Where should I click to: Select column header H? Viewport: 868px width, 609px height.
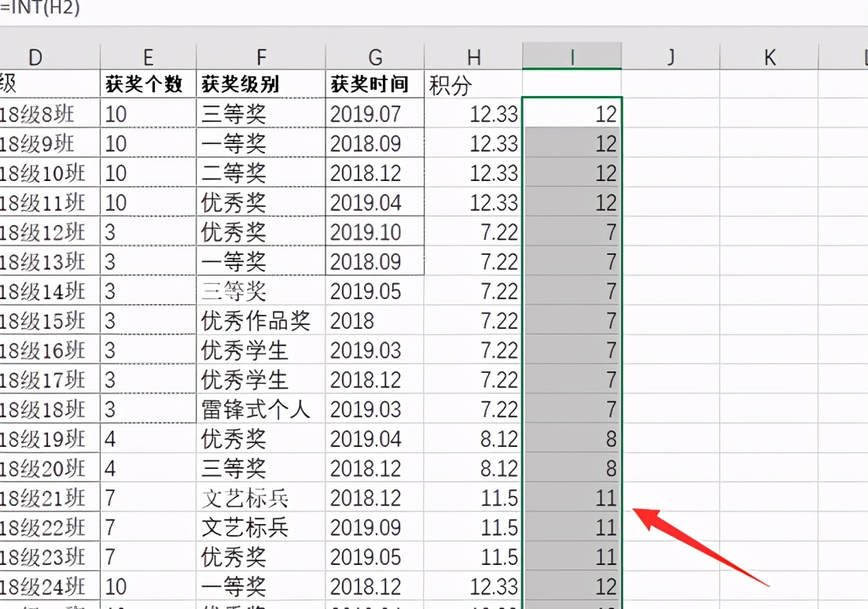(x=473, y=57)
